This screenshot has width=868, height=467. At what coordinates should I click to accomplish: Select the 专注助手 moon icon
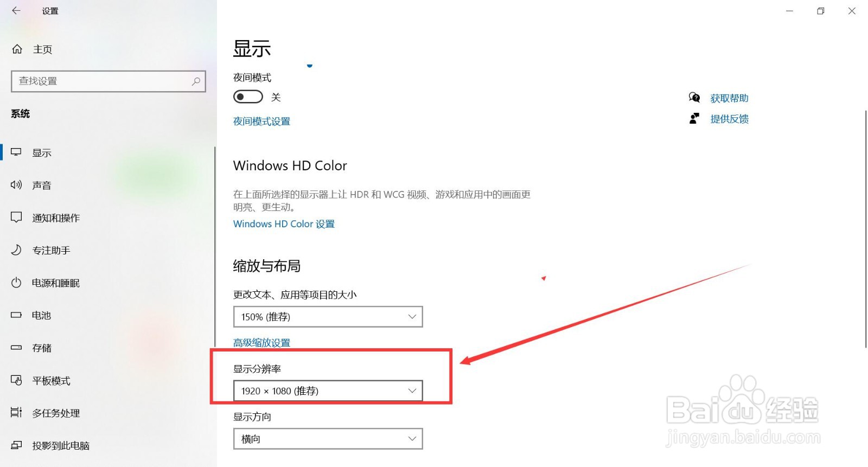point(16,250)
